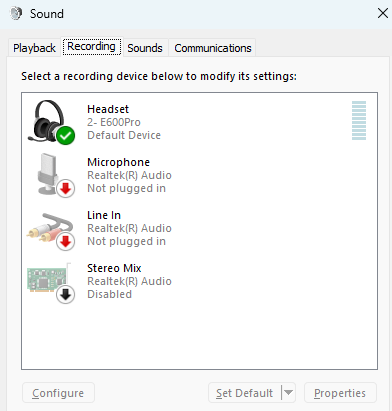The image size is (392, 411).
Task: Click the "2- E600Pro" label
Action: pyautogui.click(x=114, y=122)
